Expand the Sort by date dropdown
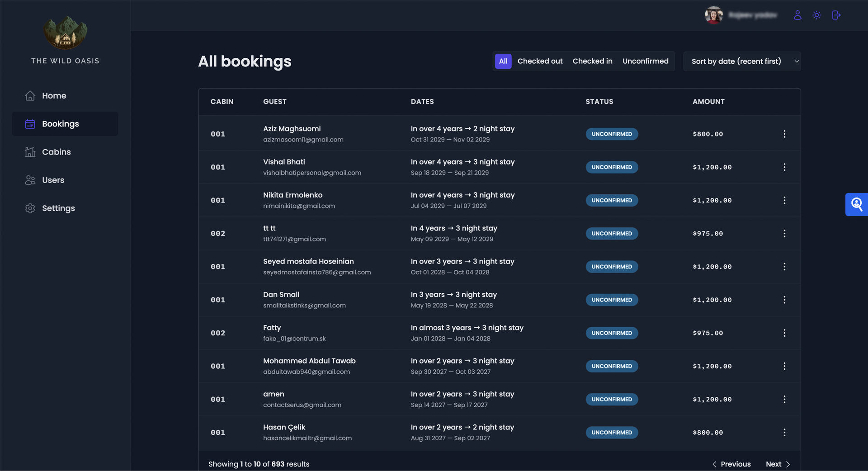Image resolution: width=868 pixels, height=471 pixels. tap(742, 61)
